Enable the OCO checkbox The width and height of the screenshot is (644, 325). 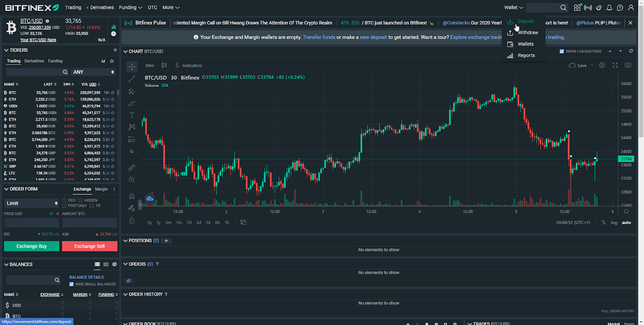click(64, 200)
